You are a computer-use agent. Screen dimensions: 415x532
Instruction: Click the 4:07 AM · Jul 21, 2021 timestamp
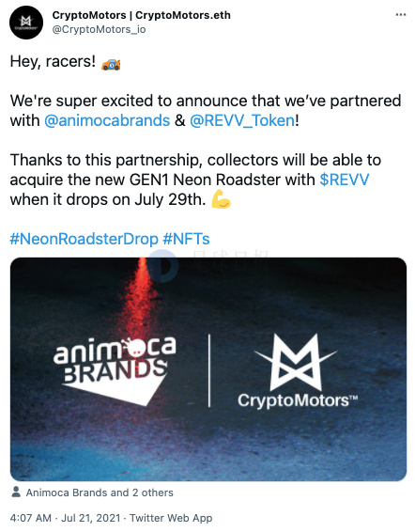click(x=65, y=518)
